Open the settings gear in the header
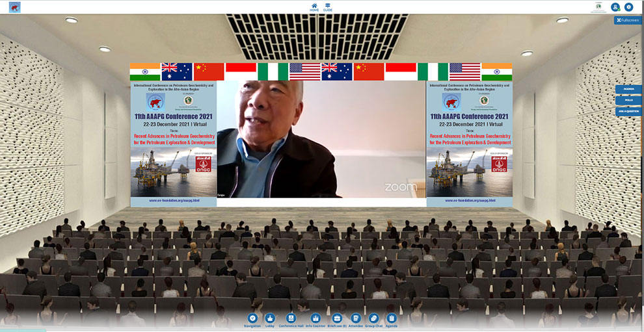644x332 pixels. (x=629, y=7)
